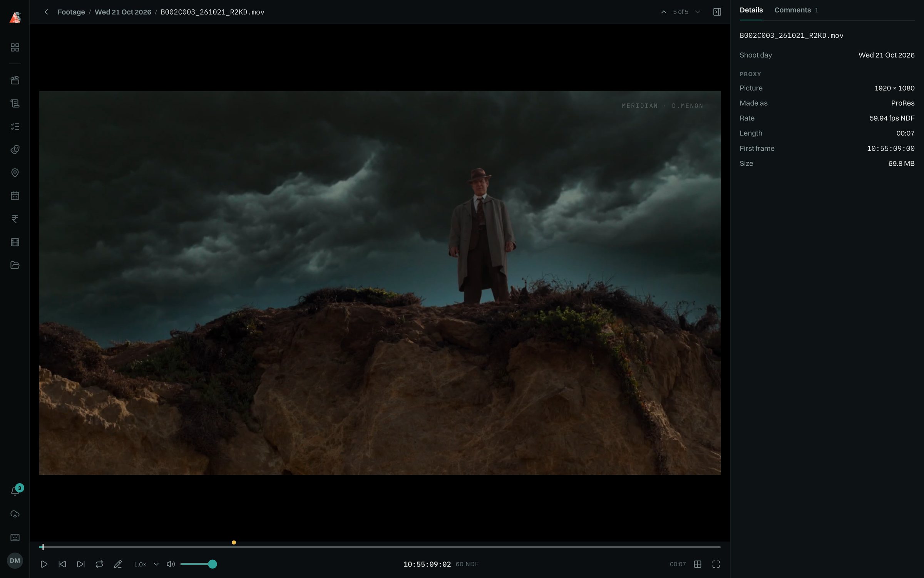Image resolution: width=924 pixels, height=578 pixels.
Task: Open the calendar schedule icon in sidebar
Action: pyautogui.click(x=15, y=196)
